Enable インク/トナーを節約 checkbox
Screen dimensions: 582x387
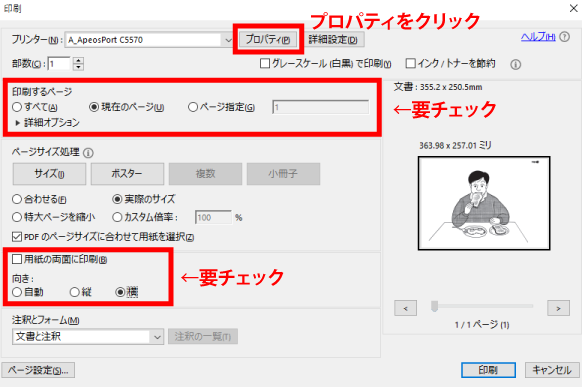tap(411, 63)
